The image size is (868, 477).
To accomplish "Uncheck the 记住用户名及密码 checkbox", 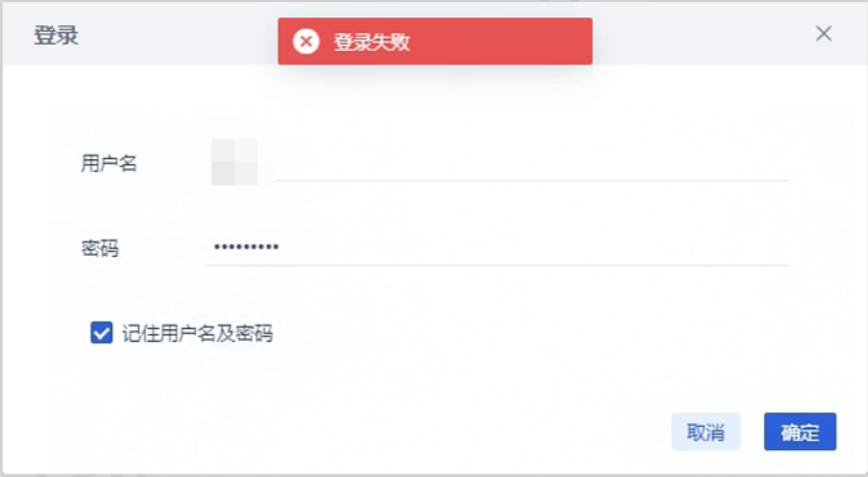I will tap(101, 333).
